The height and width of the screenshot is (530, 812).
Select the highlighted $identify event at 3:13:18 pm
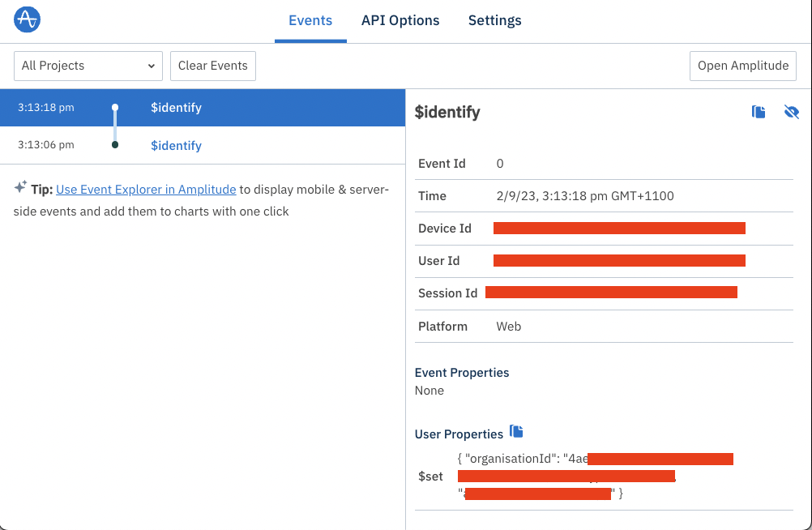(x=176, y=108)
